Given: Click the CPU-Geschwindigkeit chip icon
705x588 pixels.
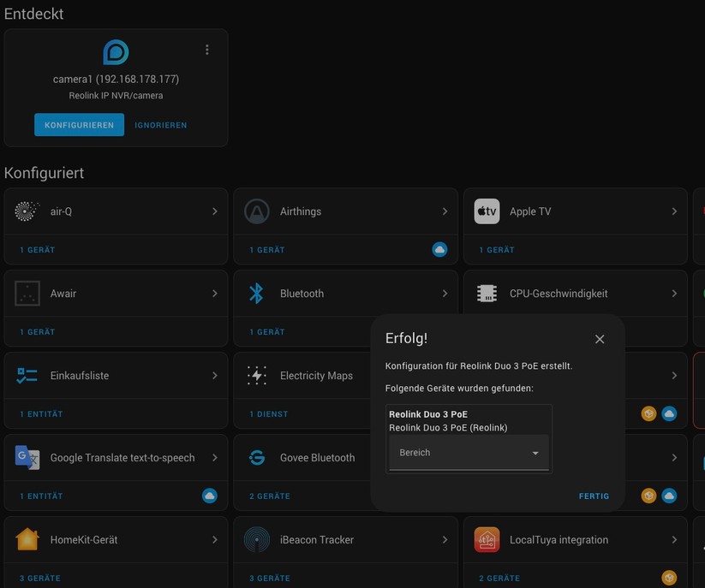Looking at the screenshot, I should tap(487, 293).
